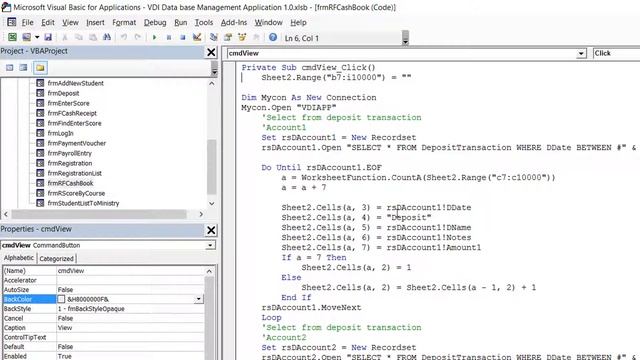Open the Debug menu
Image resolution: width=640 pixels, height=360 pixels.
tap(155, 22)
